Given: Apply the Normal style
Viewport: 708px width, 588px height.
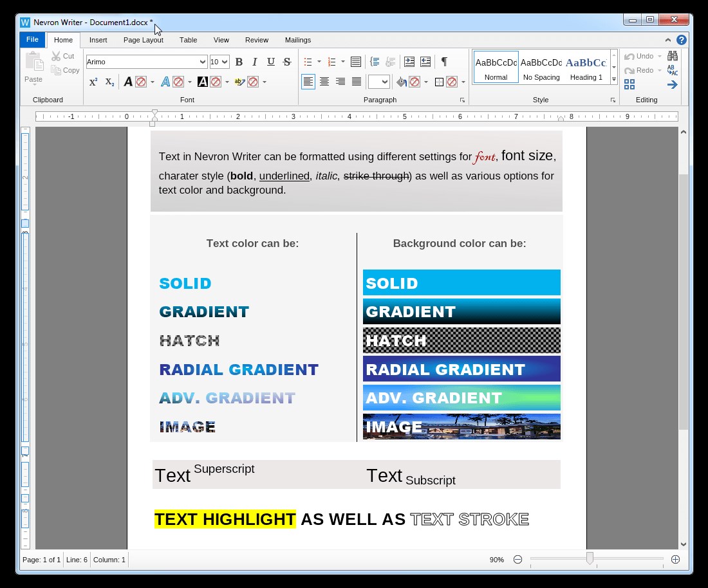Looking at the screenshot, I should coord(496,68).
